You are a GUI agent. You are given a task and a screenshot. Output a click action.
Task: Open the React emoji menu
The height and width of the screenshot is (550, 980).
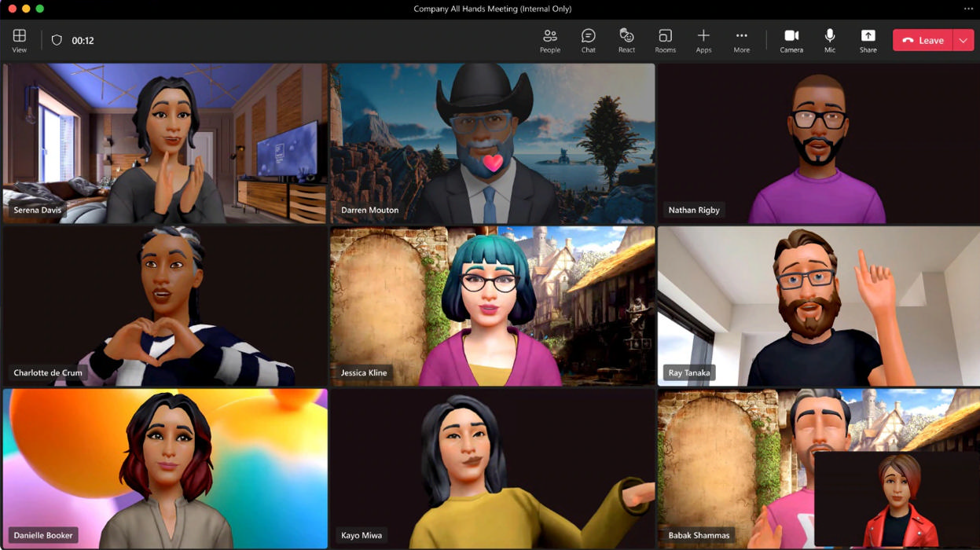[x=626, y=41]
